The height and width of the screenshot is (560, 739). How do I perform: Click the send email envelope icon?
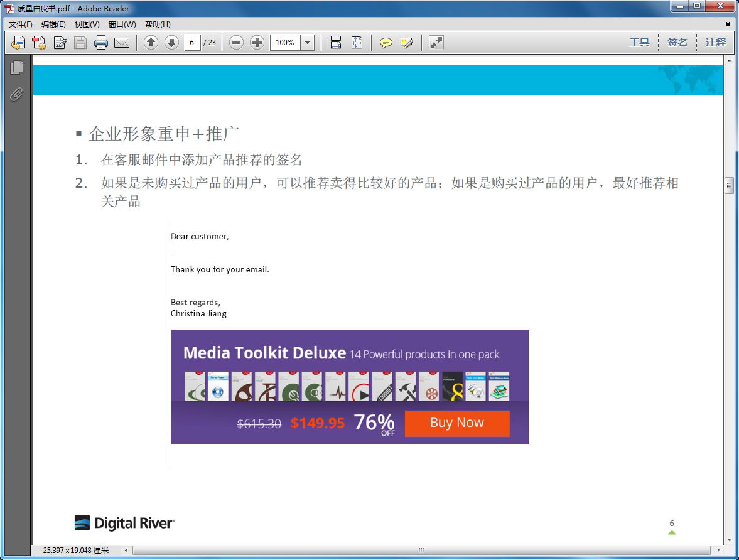coord(122,43)
